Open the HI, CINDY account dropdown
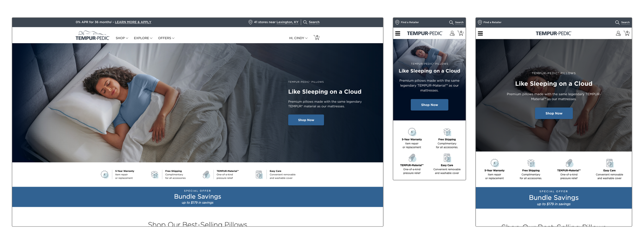Screen dimensions: 644x244 tap(298, 38)
